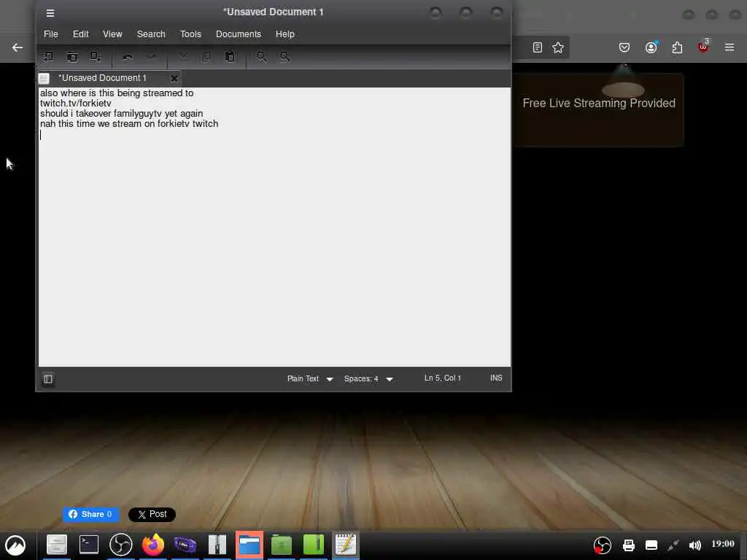Toggle INS overwrite mode in the status bar
This screenshot has width=747, height=560.
[x=496, y=378]
